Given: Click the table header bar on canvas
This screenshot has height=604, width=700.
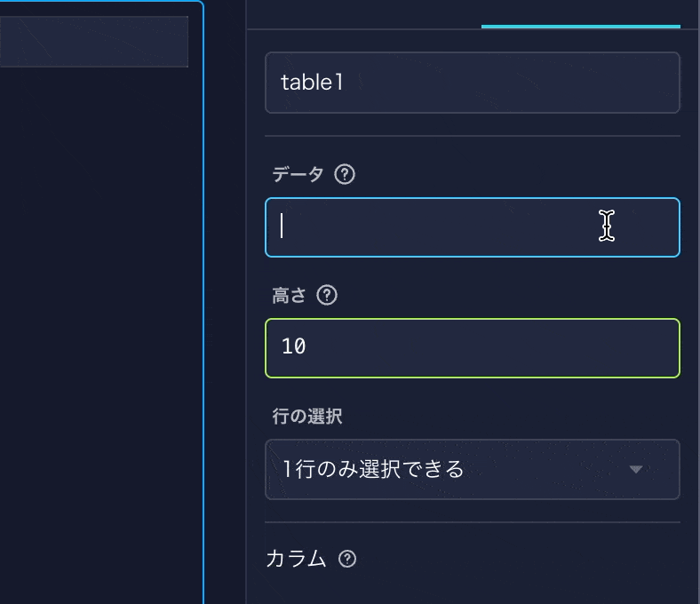Looking at the screenshot, I should [93, 42].
